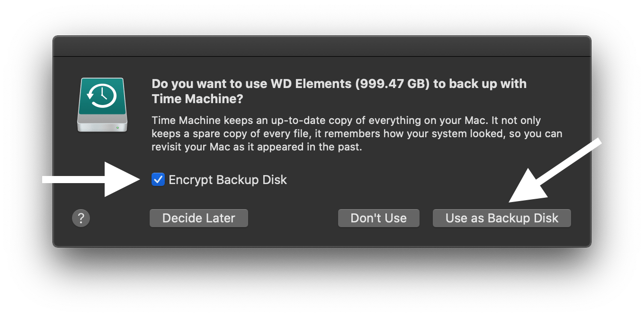The image size is (644, 317).
Task: Click the Time Machine backup disk icon
Action: coord(102,105)
